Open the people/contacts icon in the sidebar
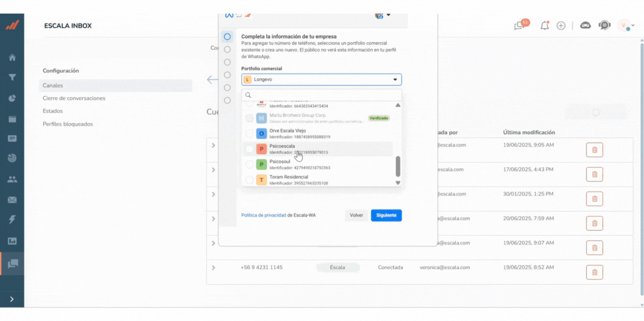644x321 pixels. point(12,179)
